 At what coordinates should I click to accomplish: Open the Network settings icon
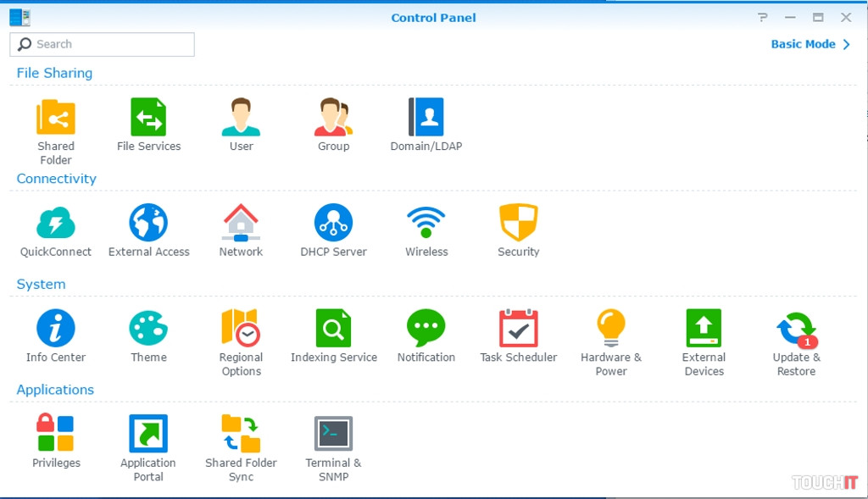click(x=241, y=223)
